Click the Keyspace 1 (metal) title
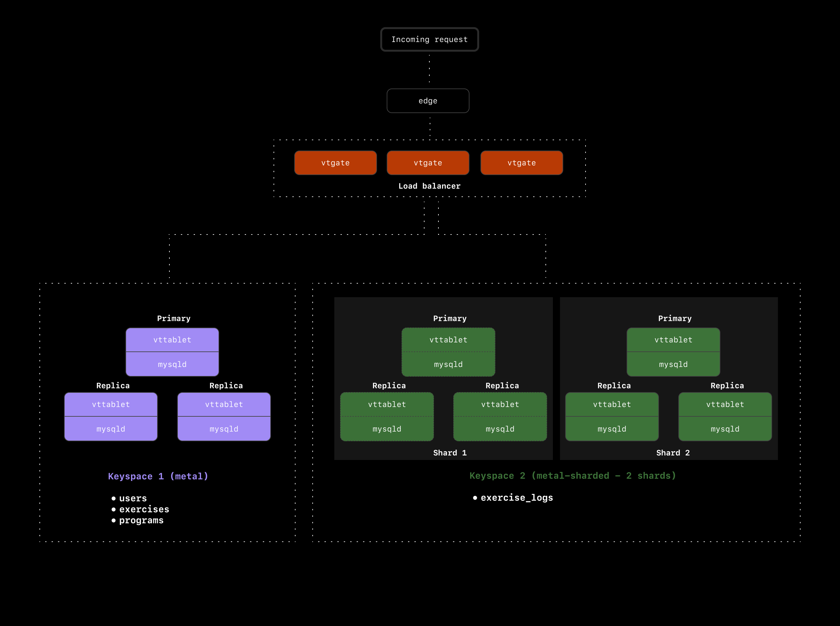The height and width of the screenshot is (626, 840). click(x=158, y=476)
